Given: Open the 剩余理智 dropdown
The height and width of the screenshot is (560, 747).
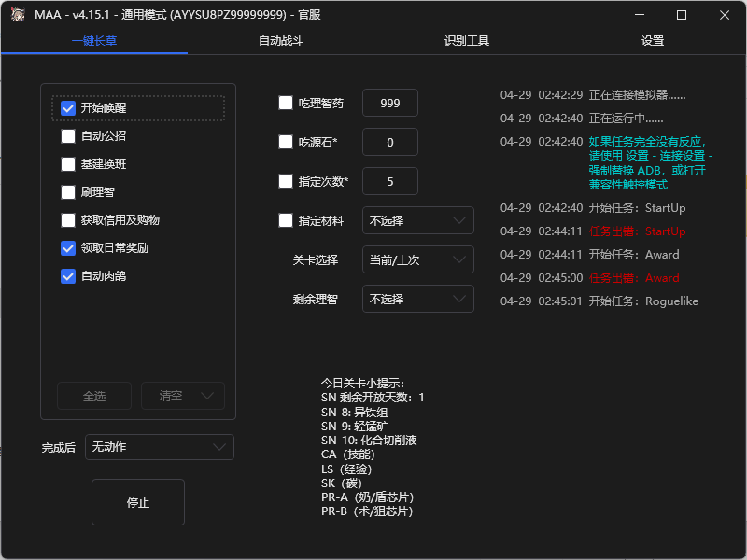Looking at the screenshot, I should point(417,299).
